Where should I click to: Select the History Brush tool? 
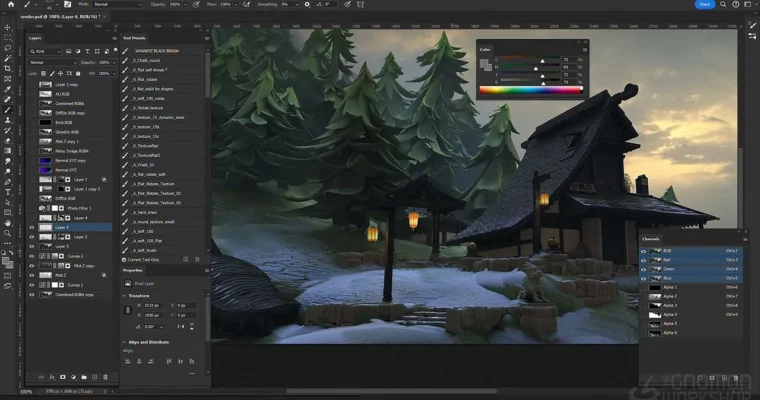pos(8,130)
